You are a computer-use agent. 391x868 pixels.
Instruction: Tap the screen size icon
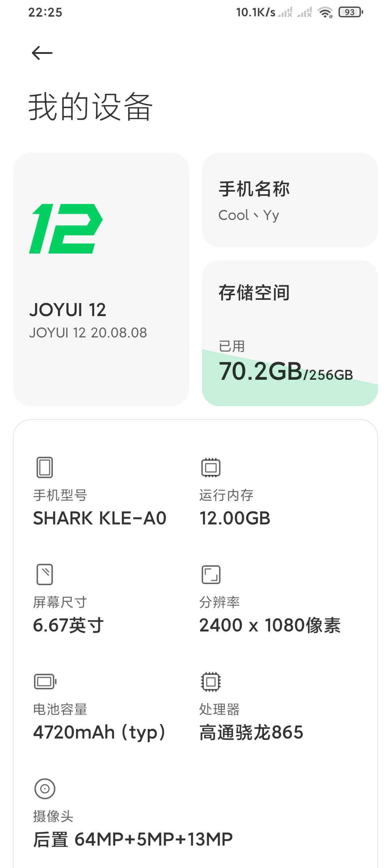(x=45, y=574)
